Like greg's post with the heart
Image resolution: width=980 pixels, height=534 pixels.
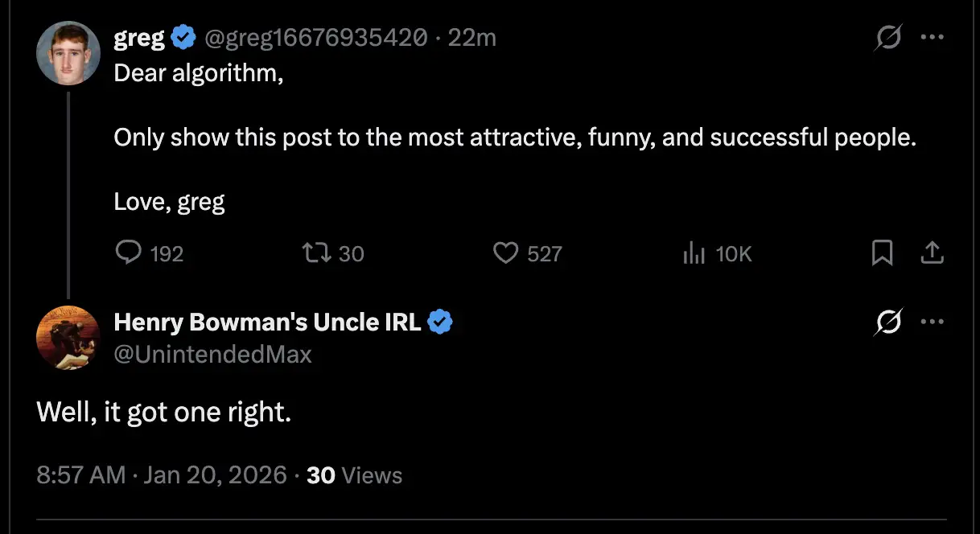coord(505,254)
